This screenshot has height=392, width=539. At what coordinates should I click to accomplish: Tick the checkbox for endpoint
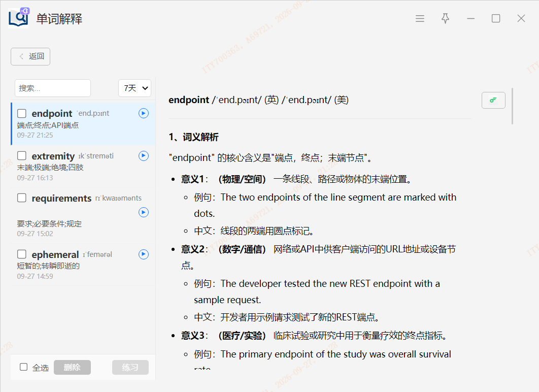22,113
